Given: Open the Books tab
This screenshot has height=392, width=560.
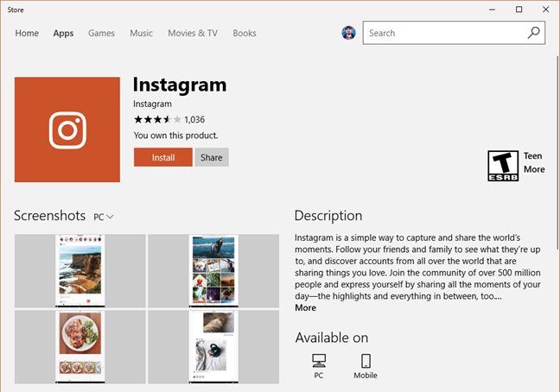Looking at the screenshot, I should (x=245, y=33).
